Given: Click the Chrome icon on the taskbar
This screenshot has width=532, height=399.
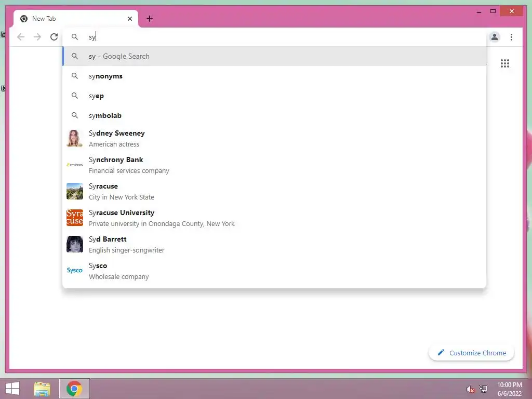Looking at the screenshot, I should tap(74, 389).
